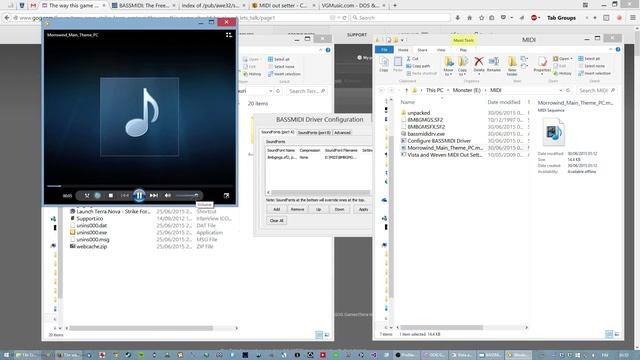Select bassmididrv.exe file
Screen dimensions: 640x360
(426, 133)
